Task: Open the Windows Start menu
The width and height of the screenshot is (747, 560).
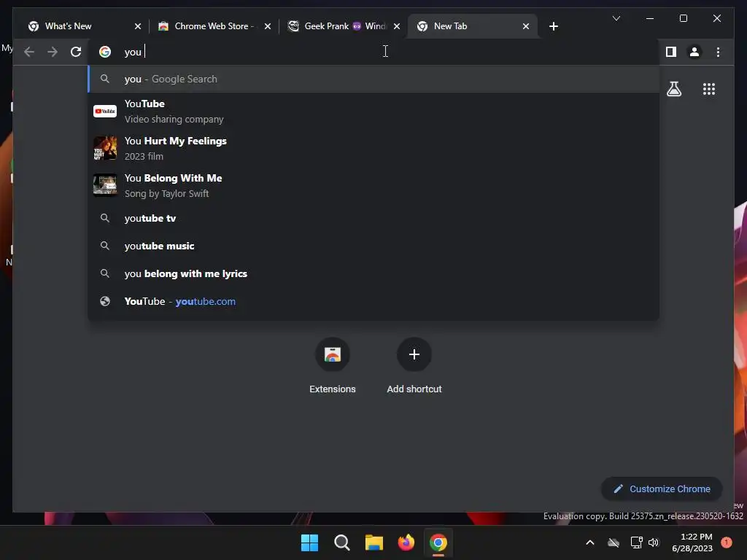Action: coord(309,542)
